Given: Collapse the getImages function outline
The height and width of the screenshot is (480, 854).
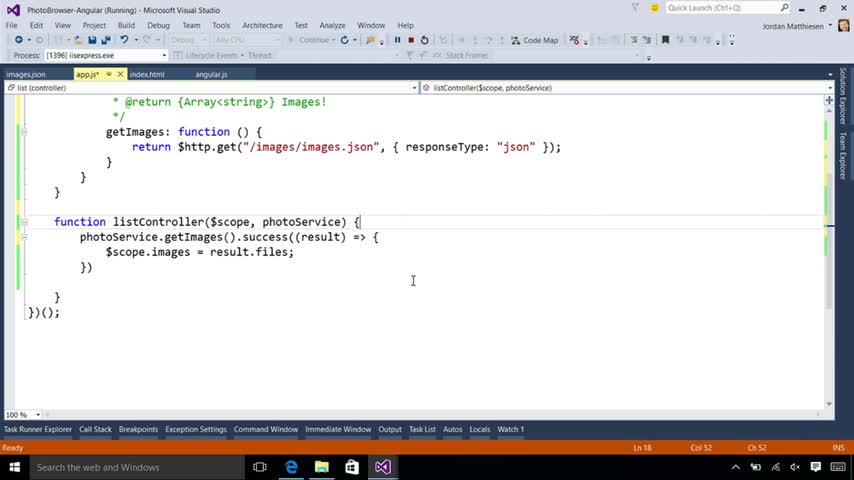Looking at the screenshot, I should tap(24, 132).
